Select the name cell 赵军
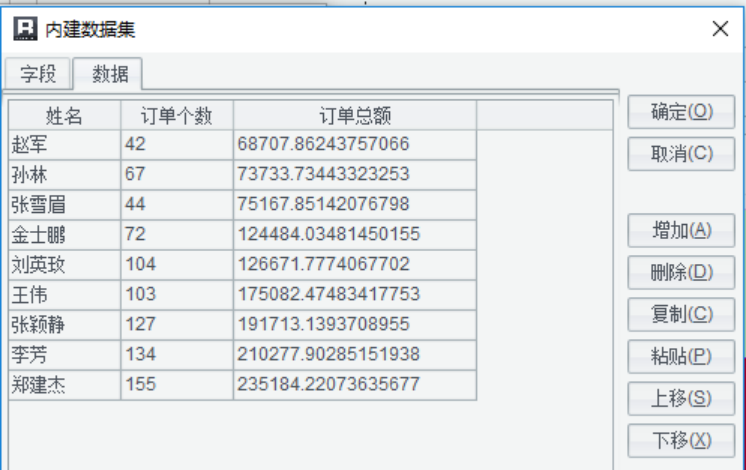The width and height of the screenshot is (746, 470). point(64,145)
